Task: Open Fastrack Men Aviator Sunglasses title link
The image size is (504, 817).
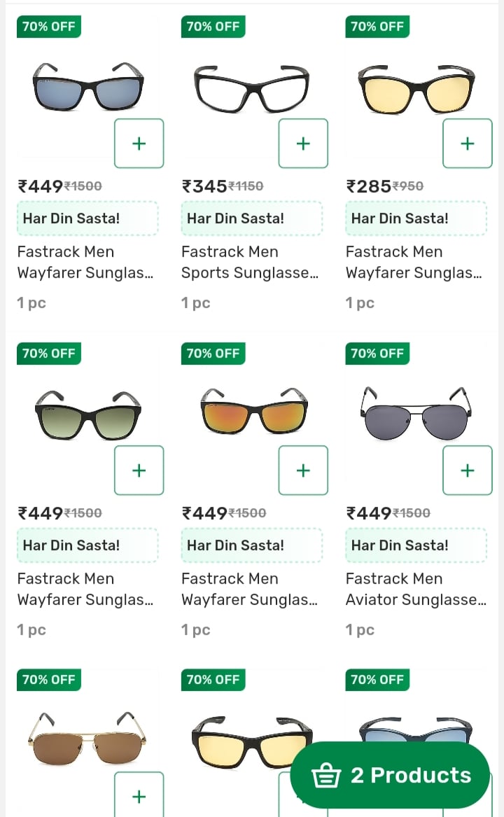Action: click(x=415, y=589)
